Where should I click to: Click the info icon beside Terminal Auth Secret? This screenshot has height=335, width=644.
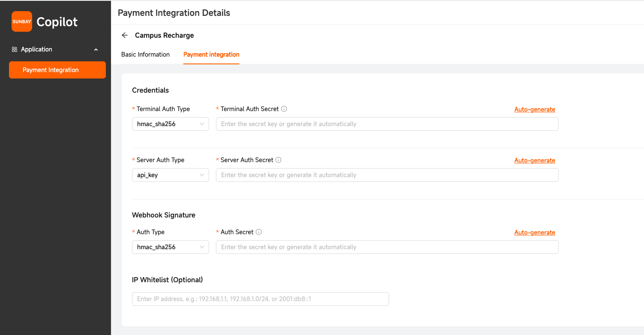click(284, 109)
